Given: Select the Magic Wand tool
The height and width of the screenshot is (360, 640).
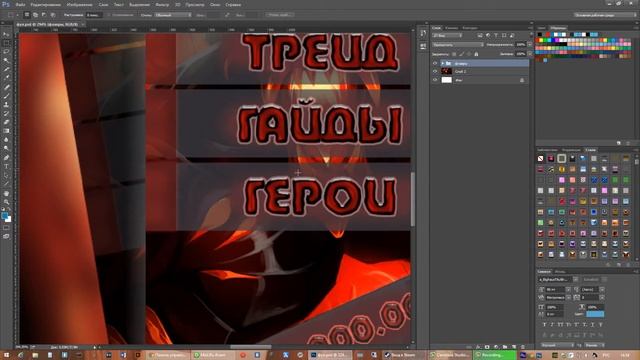Looking at the screenshot, I should (x=6, y=60).
